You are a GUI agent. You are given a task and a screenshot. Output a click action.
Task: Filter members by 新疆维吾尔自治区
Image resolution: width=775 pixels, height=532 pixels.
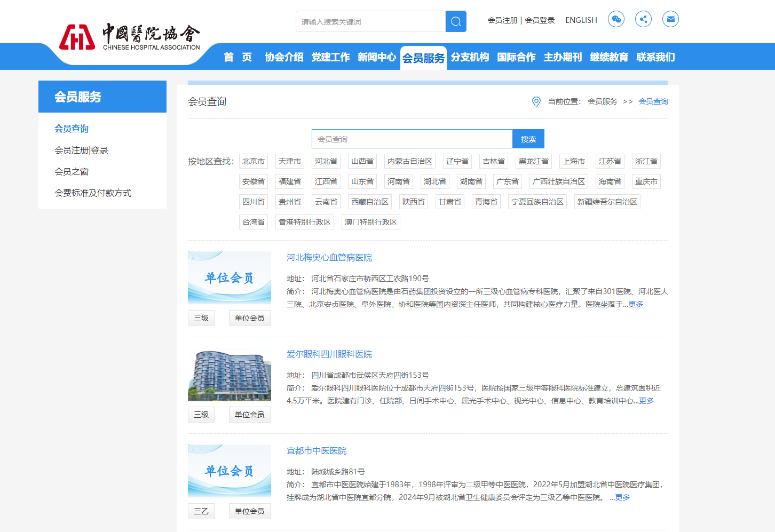pyautogui.click(x=607, y=202)
